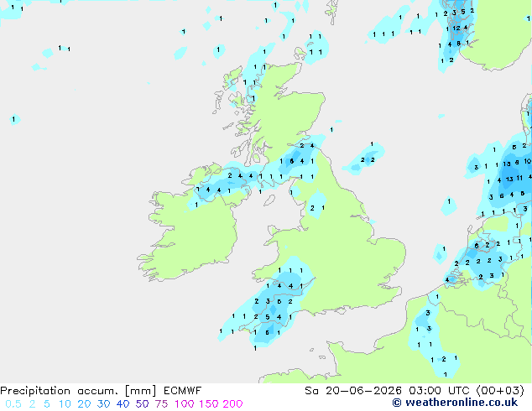Select the 100 mm legend value
Screen dimensions: 532x411
pyautogui.click(x=185, y=404)
